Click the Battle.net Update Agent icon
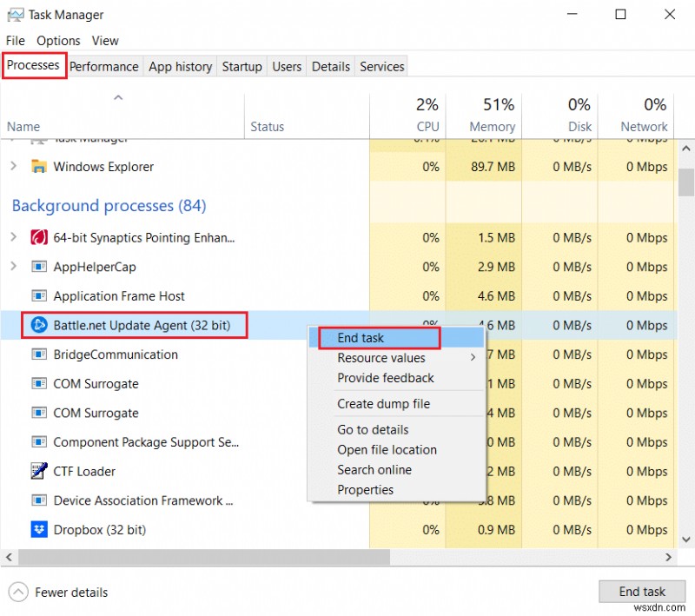The width and height of the screenshot is (695, 616). [x=38, y=326]
